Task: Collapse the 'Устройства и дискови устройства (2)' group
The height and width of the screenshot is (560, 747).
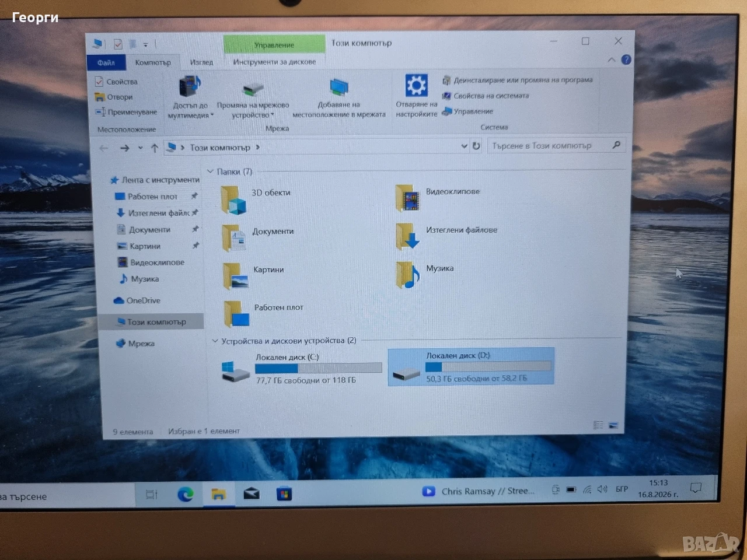Action: 215,341
